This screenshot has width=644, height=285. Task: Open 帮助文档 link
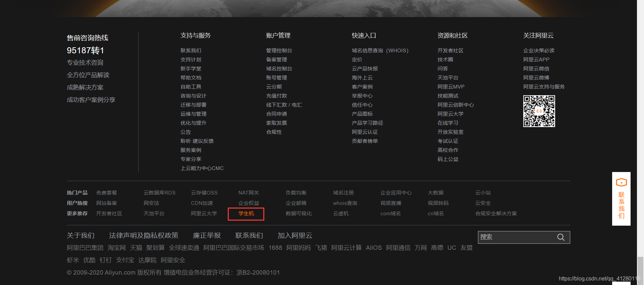click(x=191, y=78)
